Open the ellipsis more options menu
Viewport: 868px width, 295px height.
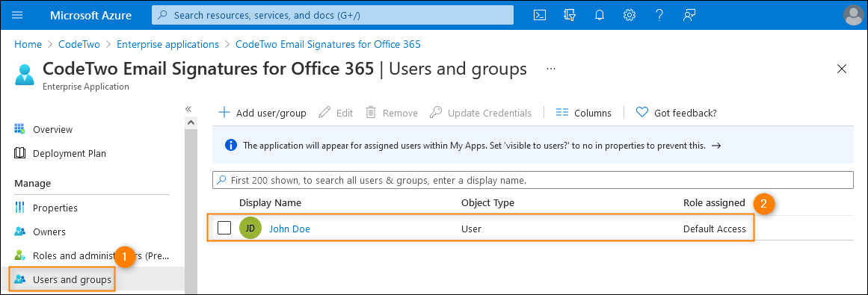point(551,69)
